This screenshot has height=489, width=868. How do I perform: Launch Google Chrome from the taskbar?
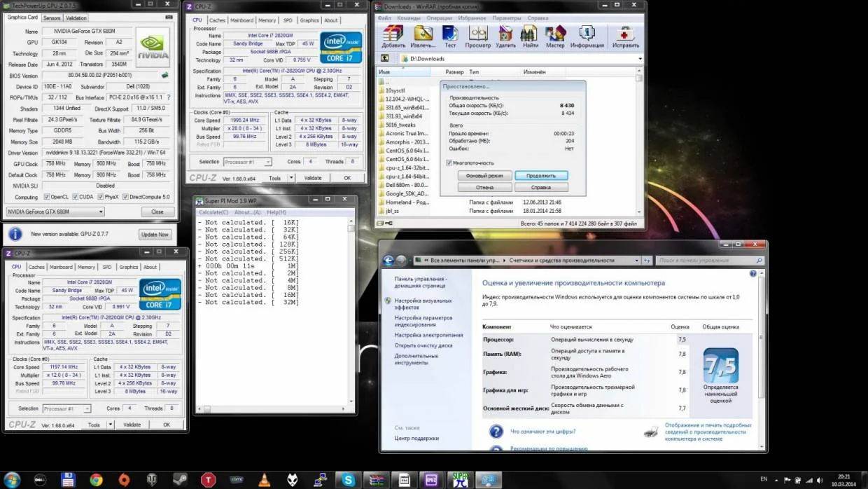tap(96, 480)
